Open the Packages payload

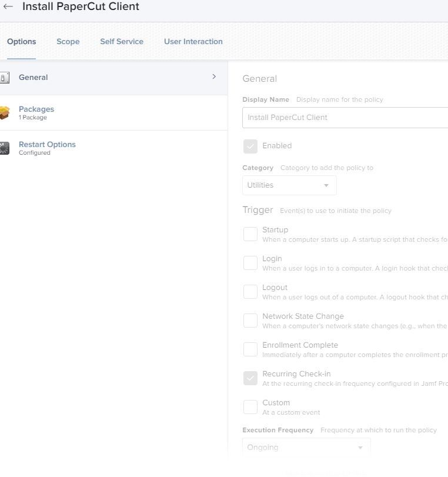[113, 113]
